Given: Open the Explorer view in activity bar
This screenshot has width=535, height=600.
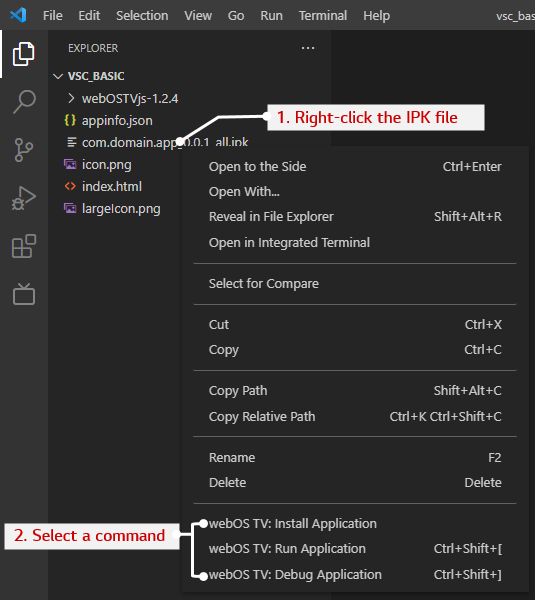Looking at the screenshot, I should (24, 54).
